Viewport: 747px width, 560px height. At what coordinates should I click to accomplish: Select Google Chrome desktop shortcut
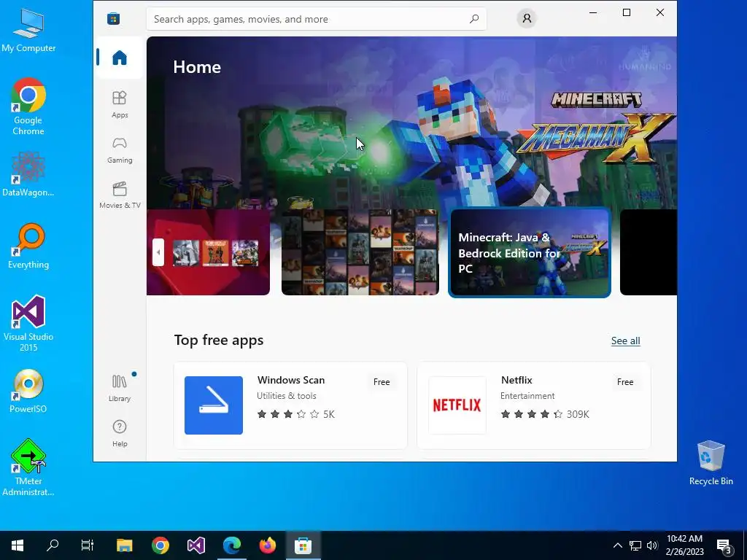tap(28, 106)
